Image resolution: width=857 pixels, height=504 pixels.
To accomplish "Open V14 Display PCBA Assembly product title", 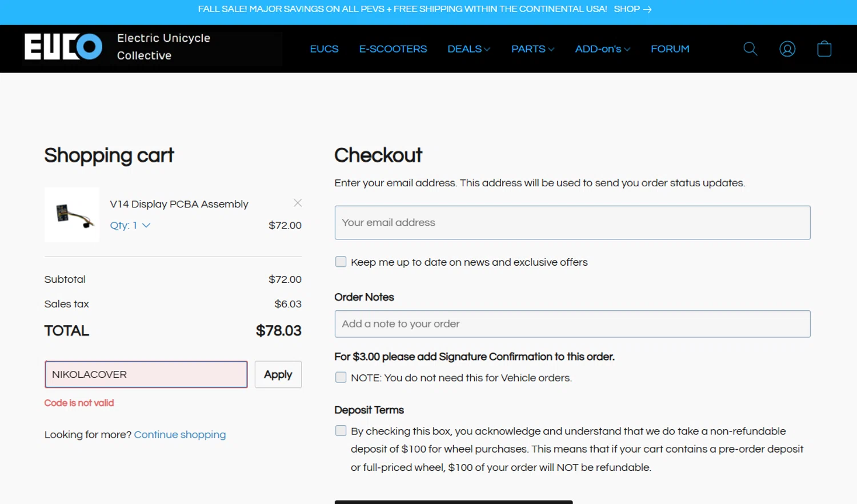I will click(179, 204).
